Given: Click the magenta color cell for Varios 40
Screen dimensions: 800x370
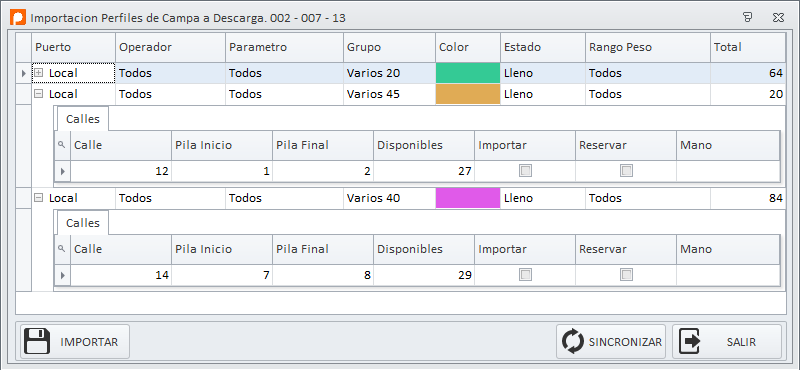Looking at the screenshot, I should [468, 198].
